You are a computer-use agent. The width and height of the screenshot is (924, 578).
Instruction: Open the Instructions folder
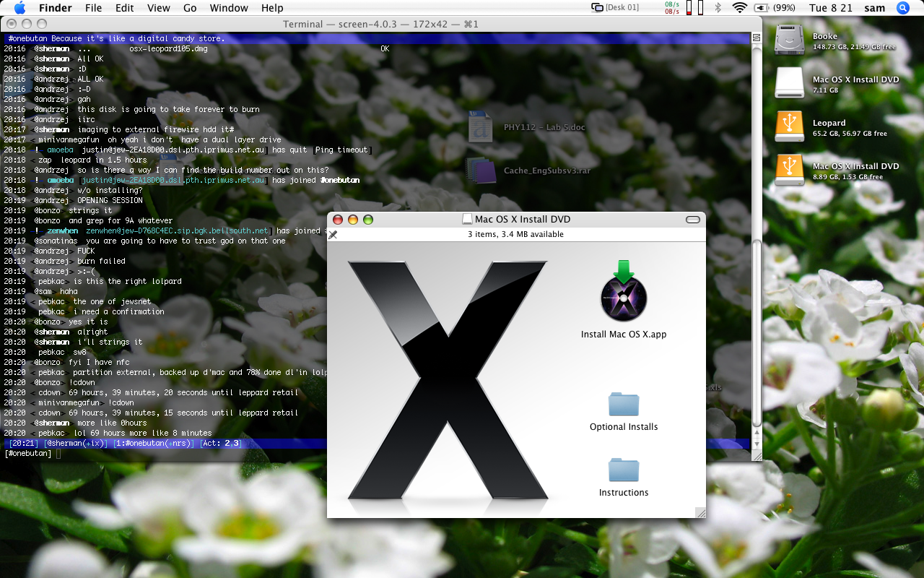(x=624, y=470)
